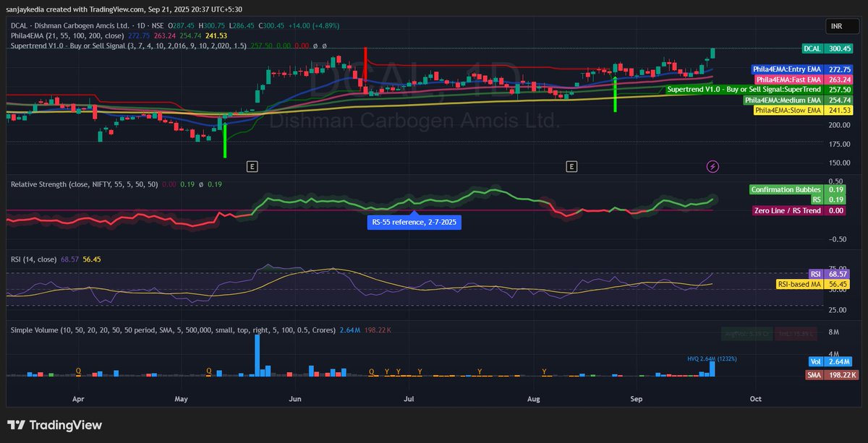Click the Jul label on the time axis

point(409,398)
